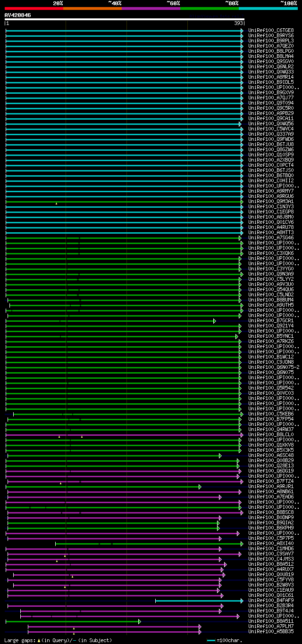Open the UniRef100_Q9N3A9 hit
Viewport: 302px width, 644px height.
click(x=271, y=274)
